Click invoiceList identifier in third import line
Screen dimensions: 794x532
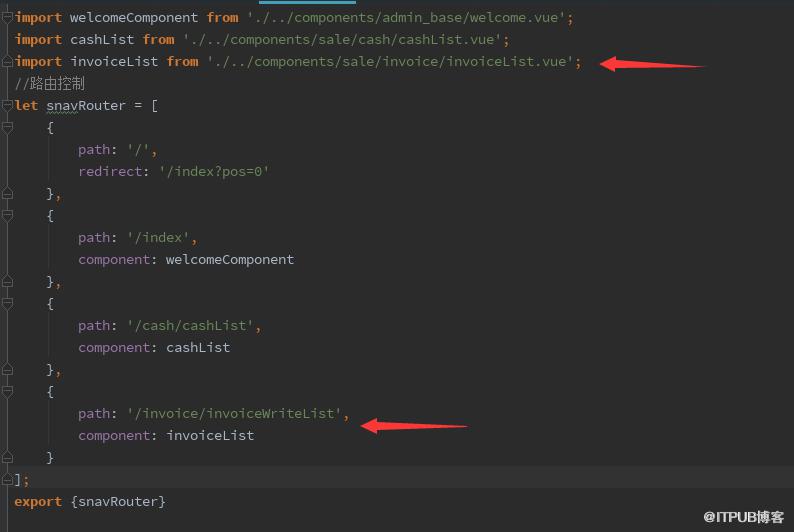(114, 62)
